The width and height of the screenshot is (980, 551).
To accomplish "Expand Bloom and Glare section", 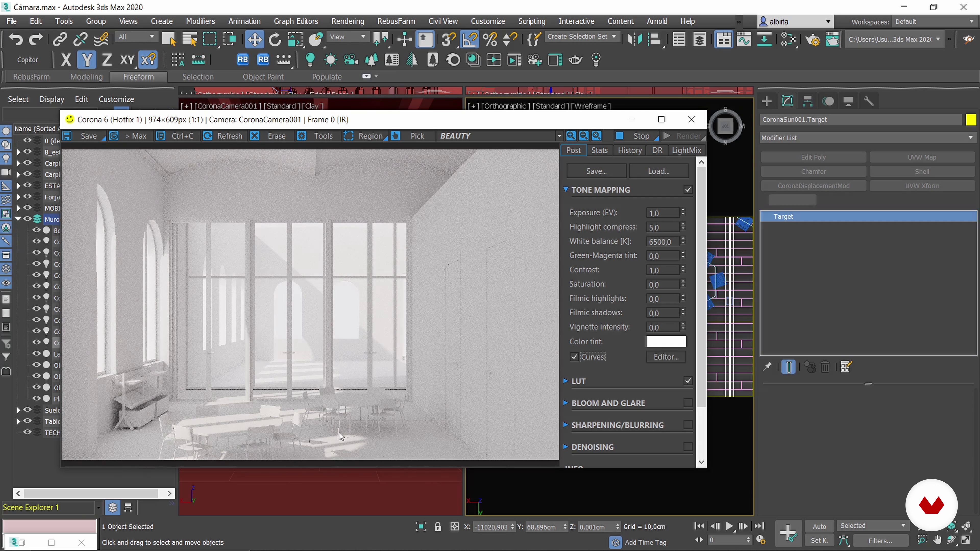I will (x=566, y=403).
